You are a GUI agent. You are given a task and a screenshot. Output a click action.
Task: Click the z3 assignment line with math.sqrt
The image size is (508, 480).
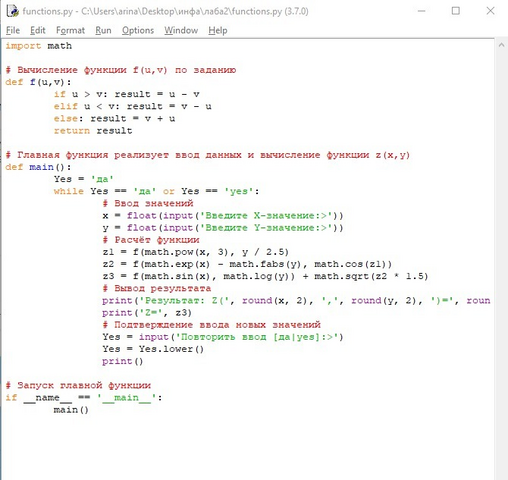(265, 276)
